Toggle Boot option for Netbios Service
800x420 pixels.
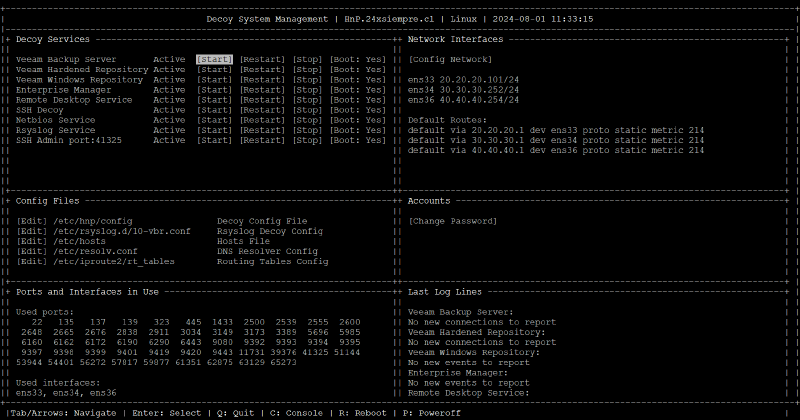tap(358, 120)
